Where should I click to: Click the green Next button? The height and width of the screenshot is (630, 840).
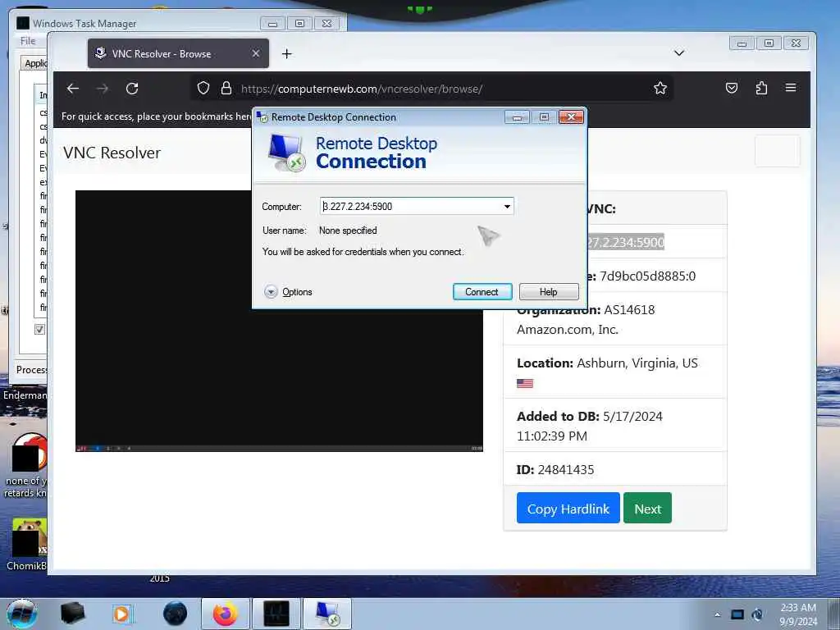tap(647, 509)
